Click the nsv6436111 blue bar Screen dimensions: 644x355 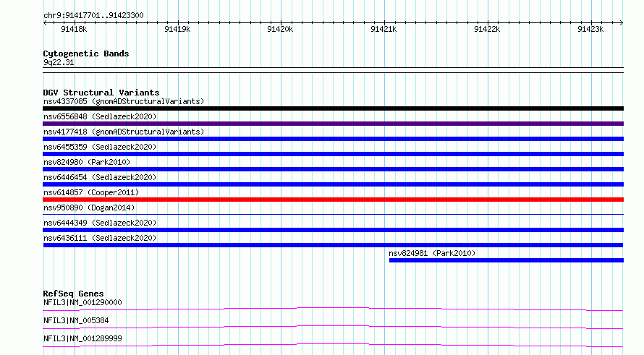pyautogui.click(x=333, y=245)
